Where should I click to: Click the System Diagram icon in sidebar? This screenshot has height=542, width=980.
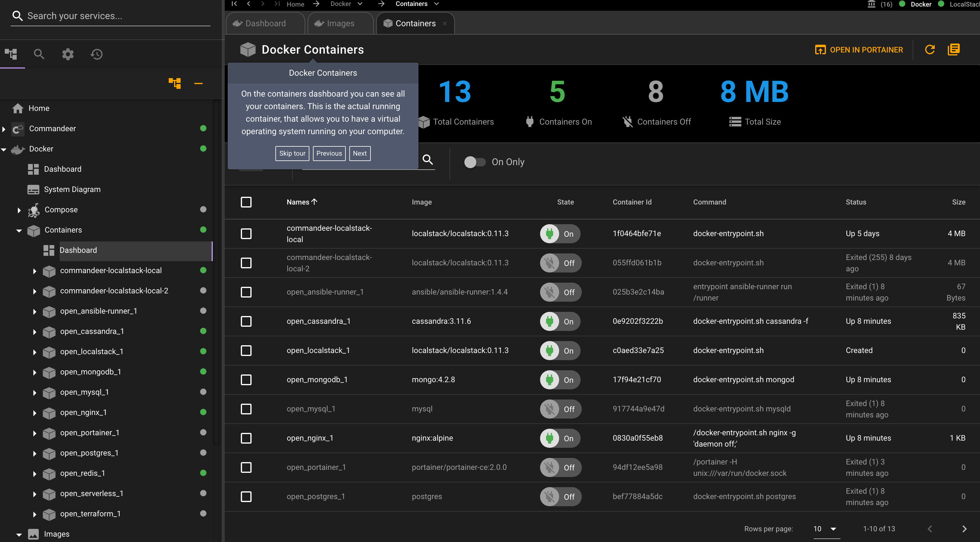(x=33, y=190)
